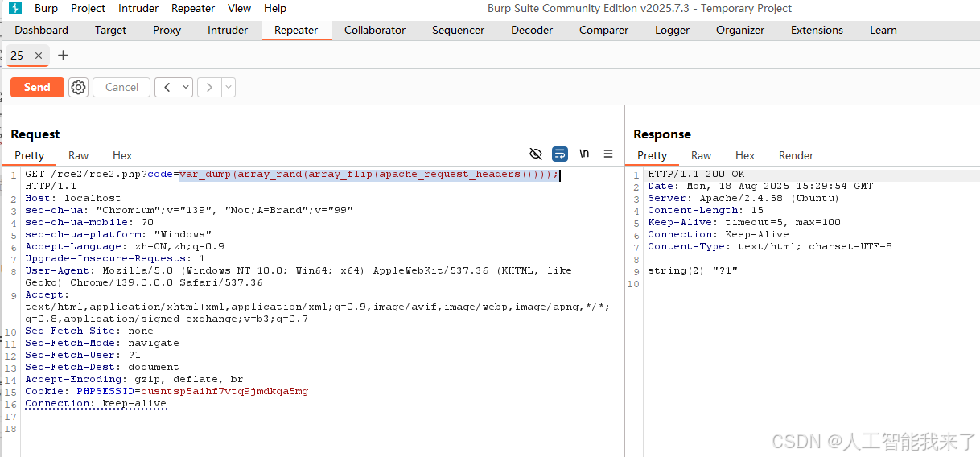Select the Response Hex view tab
This screenshot has width=980, height=457.
(x=745, y=155)
